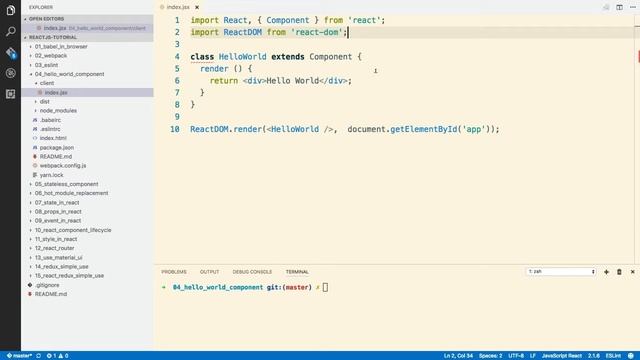This screenshot has height=360, width=640.
Task: Expand the dist folder
Action: (x=44, y=102)
